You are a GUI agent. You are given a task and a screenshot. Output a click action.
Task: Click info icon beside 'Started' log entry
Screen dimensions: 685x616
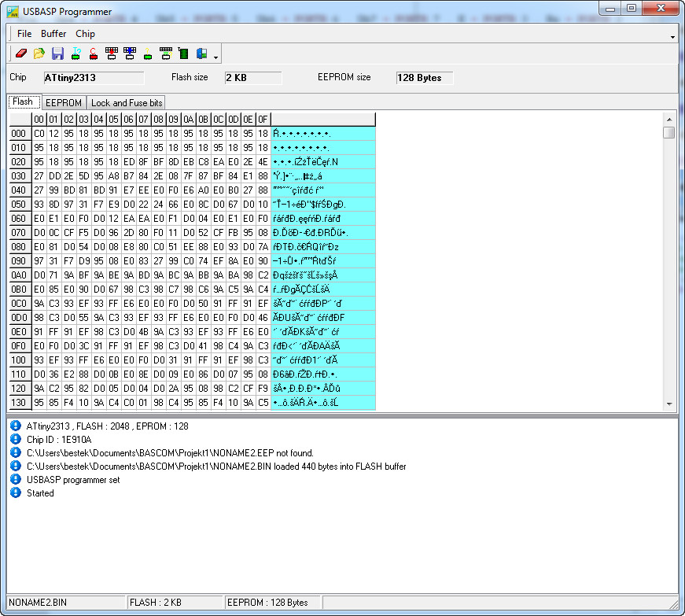tap(16, 492)
